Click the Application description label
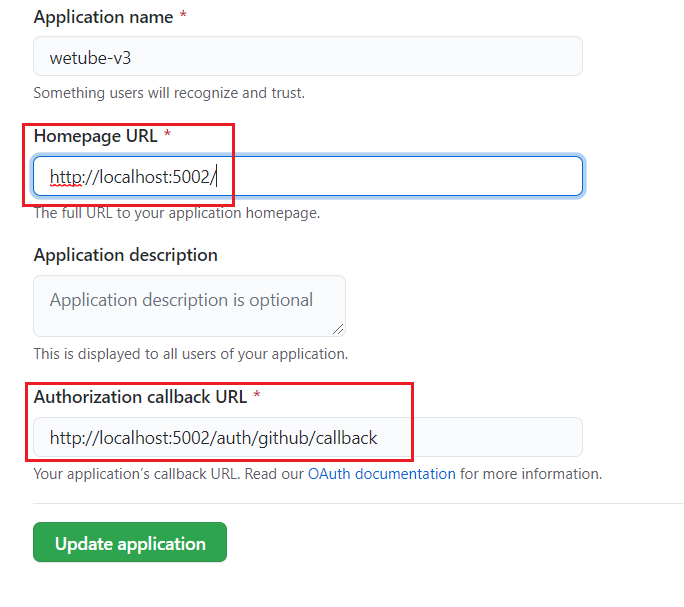 click(126, 255)
